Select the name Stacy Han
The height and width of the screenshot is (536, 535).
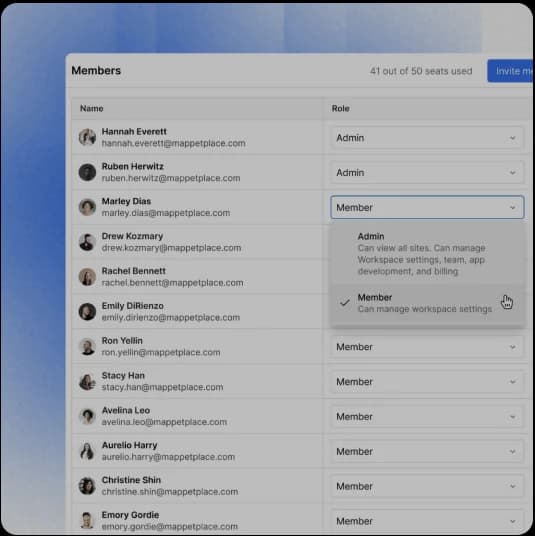coord(123,376)
